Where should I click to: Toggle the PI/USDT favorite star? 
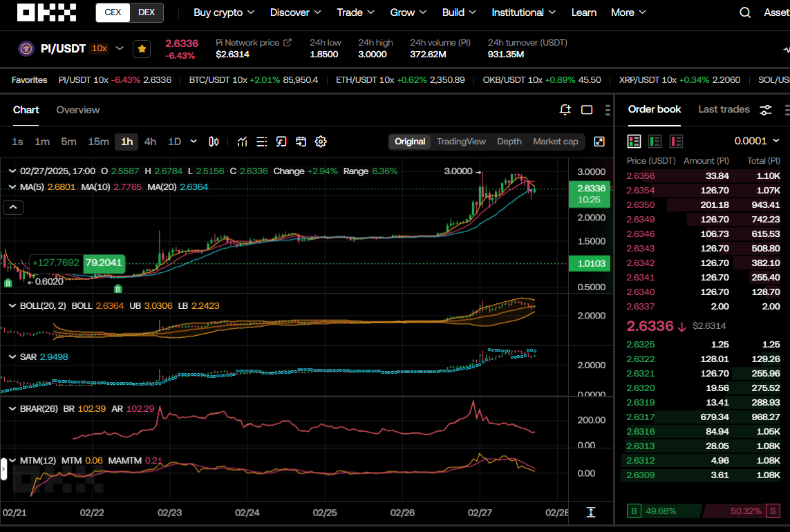coord(142,49)
